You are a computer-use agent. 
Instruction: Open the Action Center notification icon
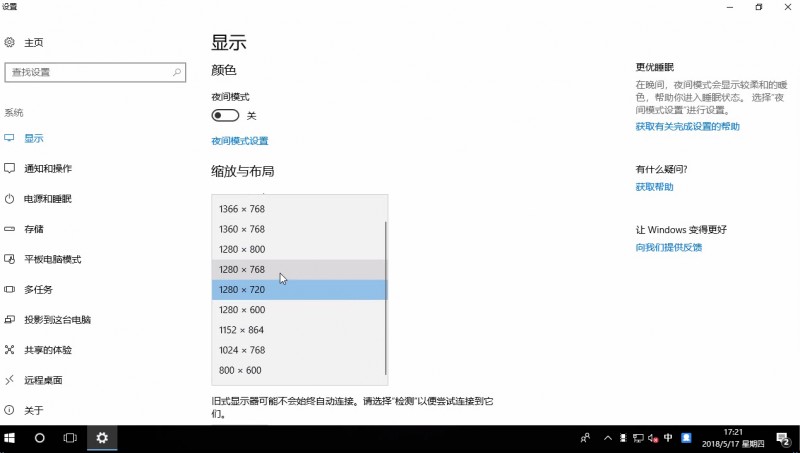783,438
